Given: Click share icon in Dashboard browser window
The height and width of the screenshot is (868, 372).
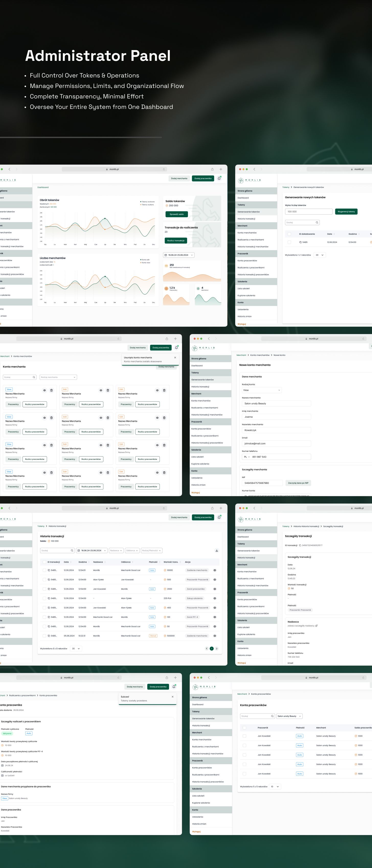Looking at the screenshot, I should pos(212,169).
